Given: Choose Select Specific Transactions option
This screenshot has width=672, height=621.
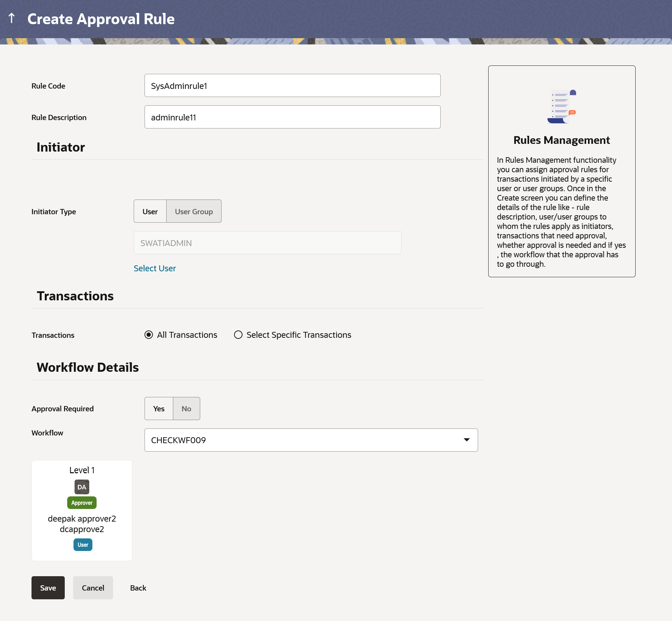Looking at the screenshot, I should [x=238, y=335].
